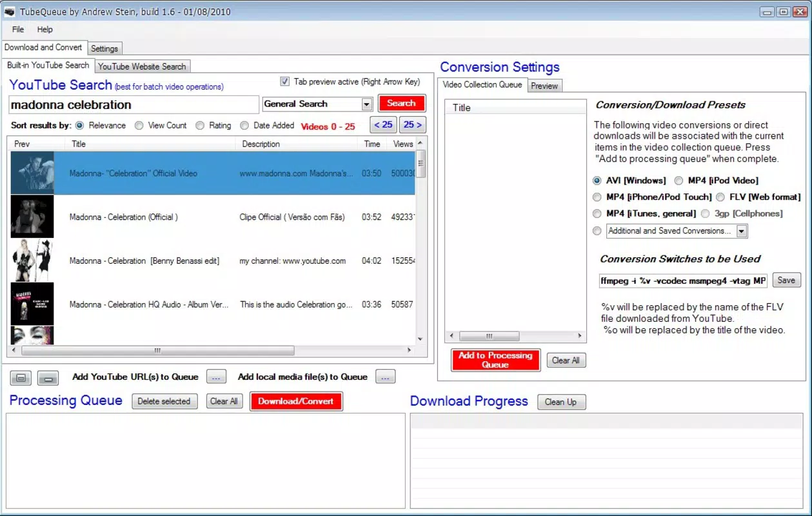Open Preview tab in Conversion Settings
This screenshot has height=516, width=812.
[x=544, y=86]
